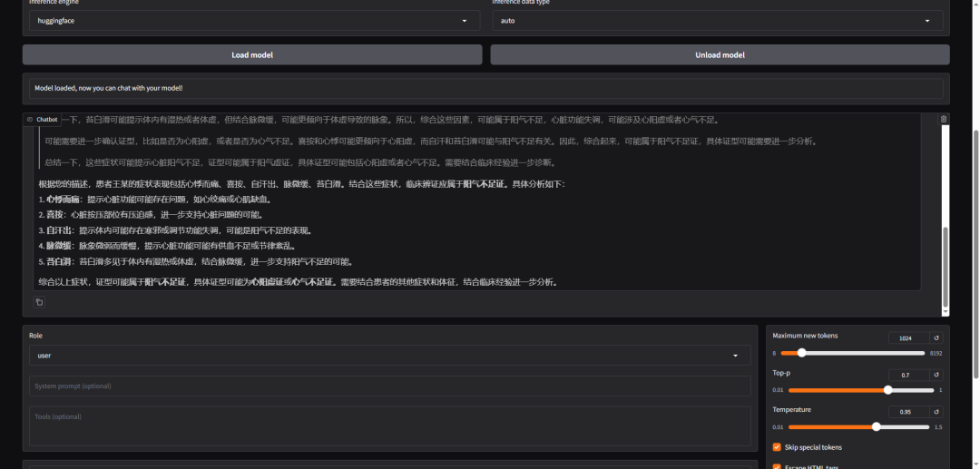The width and height of the screenshot is (980, 469).
Task: Toggle the Skip special tokens checkbox
Action: coord(777,447)
